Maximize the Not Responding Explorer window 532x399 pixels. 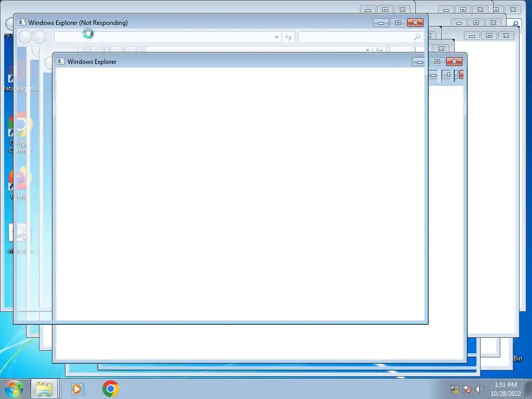(x=398, y=23)
